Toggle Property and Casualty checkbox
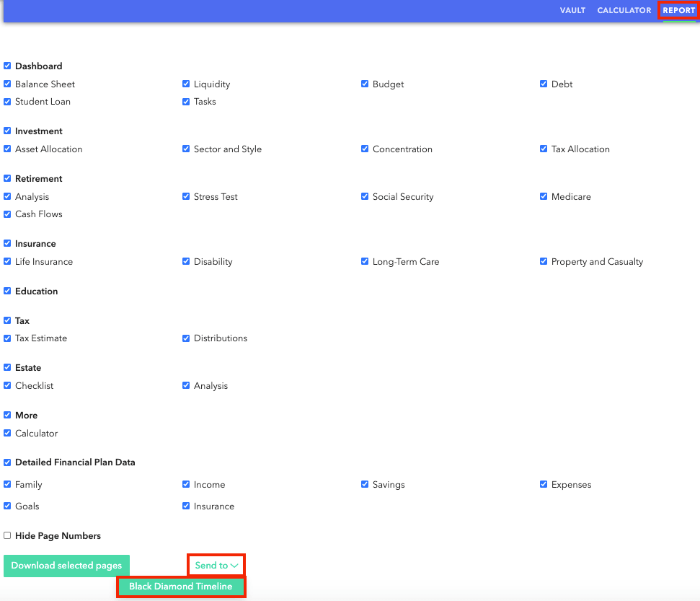This screenshot has height=601, width=700. 544,261
